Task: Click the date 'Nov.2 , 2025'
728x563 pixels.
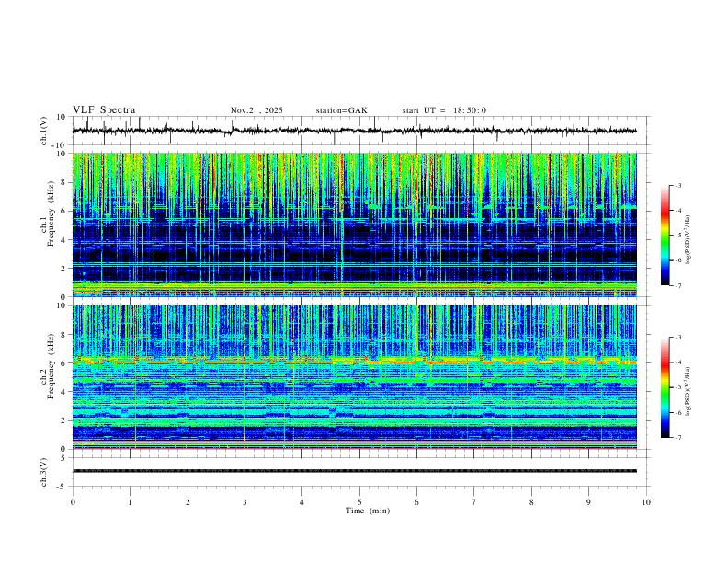Action: [256, 110]
